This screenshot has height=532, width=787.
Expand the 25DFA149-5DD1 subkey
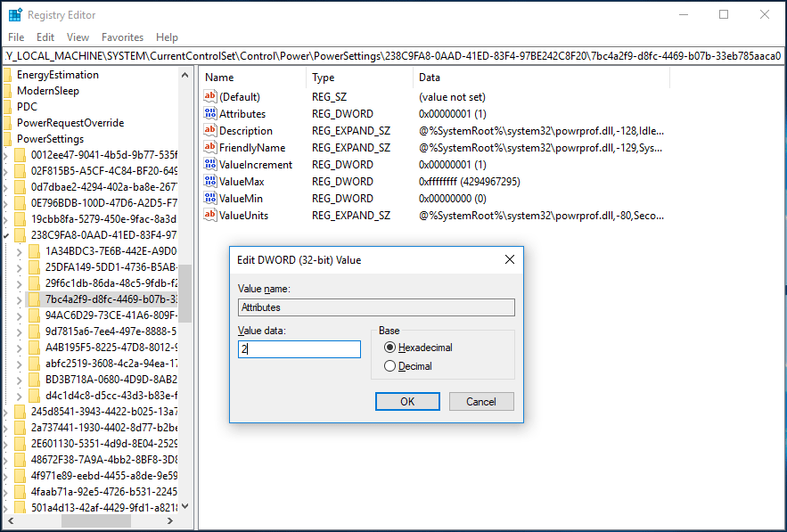tap(19, 267)
